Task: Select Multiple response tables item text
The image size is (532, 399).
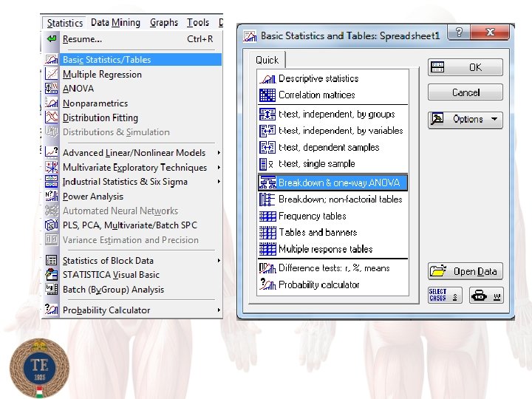Action: click(x=325, y=249)
